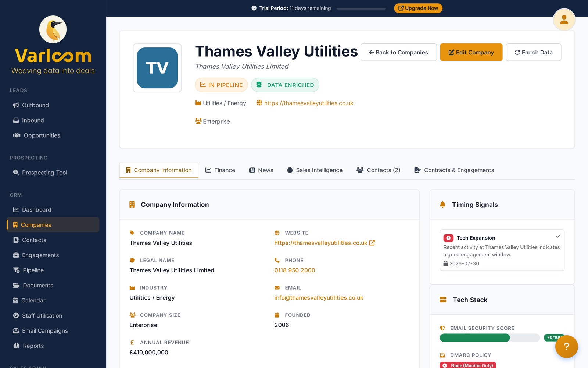Click the Pipeline funnel icon
Screen dimensions: 588x368
pyautogui.click(x=16, y=270)
